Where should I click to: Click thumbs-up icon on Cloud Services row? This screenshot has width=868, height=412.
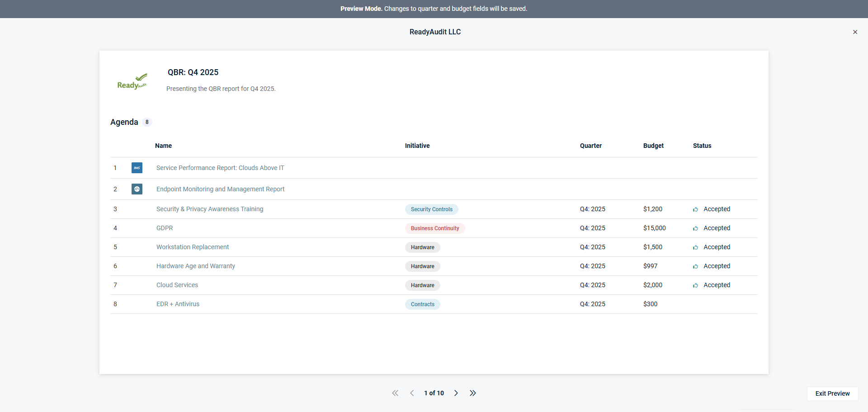tap(695, 285)
